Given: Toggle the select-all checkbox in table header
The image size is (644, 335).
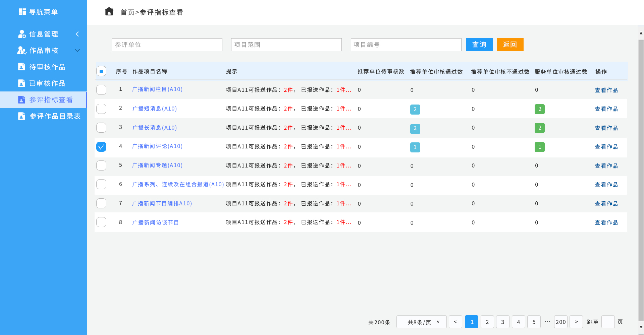Looking at the screenshot, I should coord(101,71).
